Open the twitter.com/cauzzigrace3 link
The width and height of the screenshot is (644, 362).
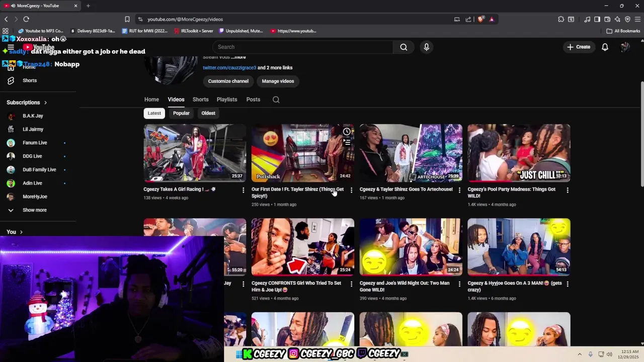pos(229,68)
